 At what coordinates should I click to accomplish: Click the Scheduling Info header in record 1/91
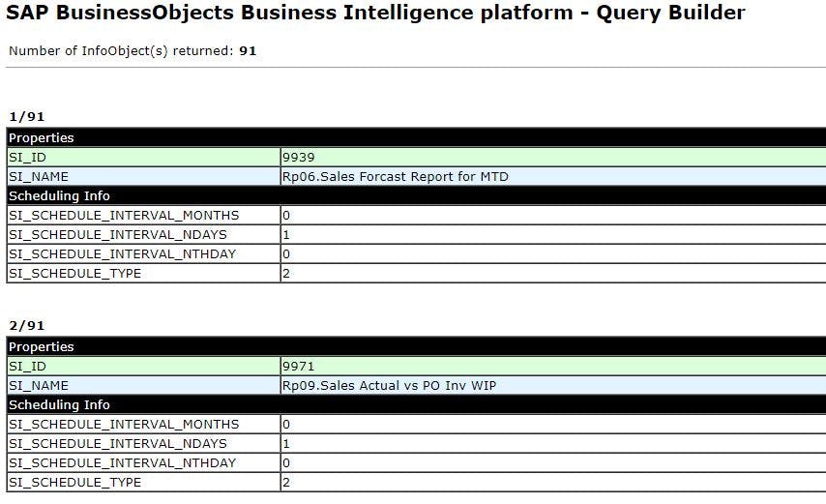59,196
